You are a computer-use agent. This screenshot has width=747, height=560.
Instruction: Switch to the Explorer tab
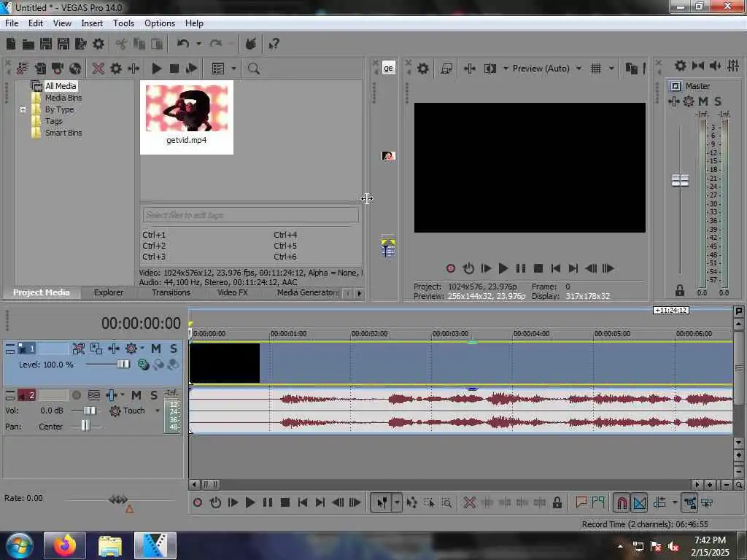click(108, 292)
